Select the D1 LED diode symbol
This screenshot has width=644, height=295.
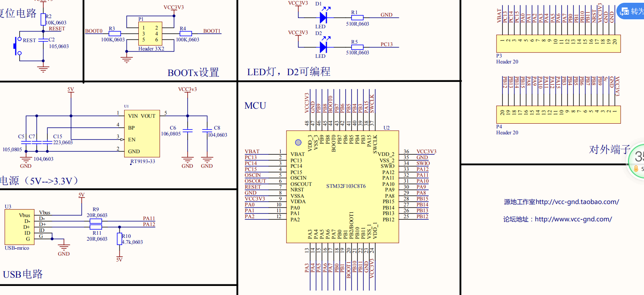pos(324,17)
